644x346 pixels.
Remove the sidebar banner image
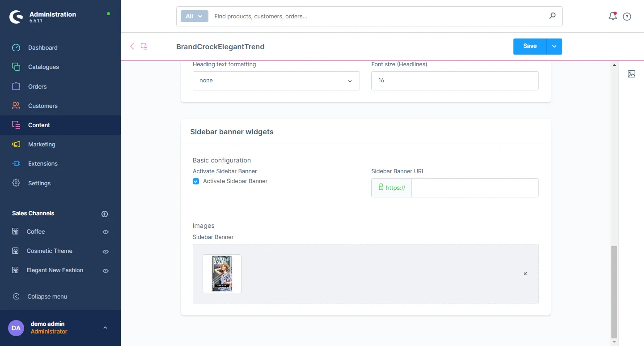pos(525,273)
